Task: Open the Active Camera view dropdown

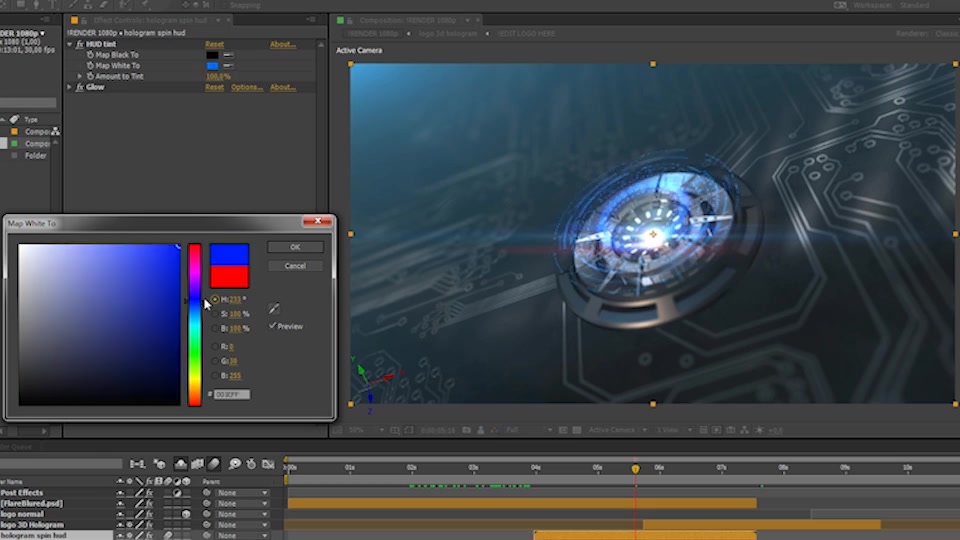Action: (617, 430)
